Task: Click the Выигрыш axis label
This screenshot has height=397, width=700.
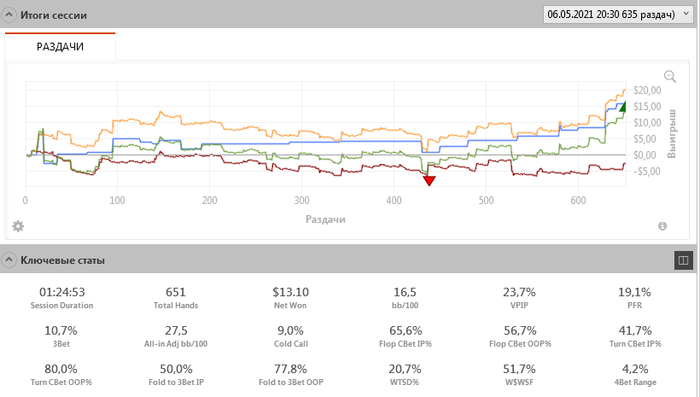Action: [x=672, y=134]
